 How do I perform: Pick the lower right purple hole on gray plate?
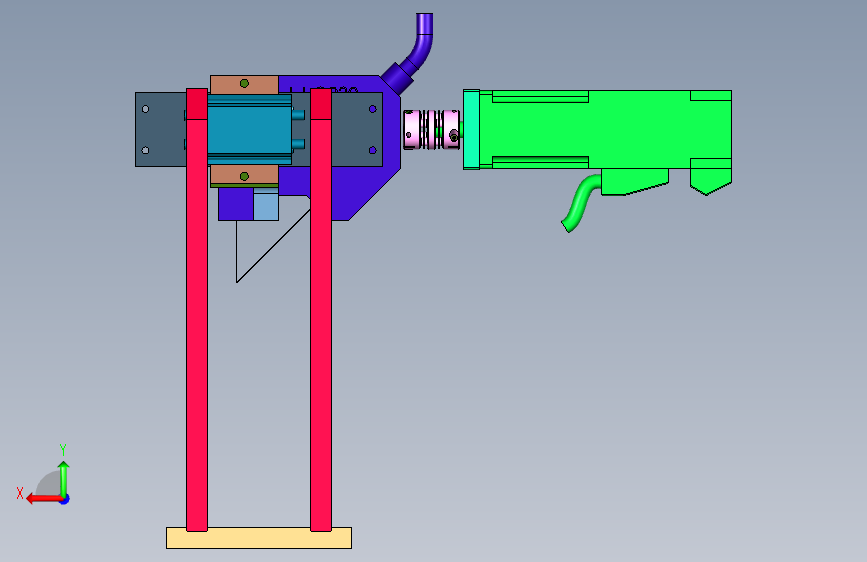pyautogui.click(x=372, y=150)
